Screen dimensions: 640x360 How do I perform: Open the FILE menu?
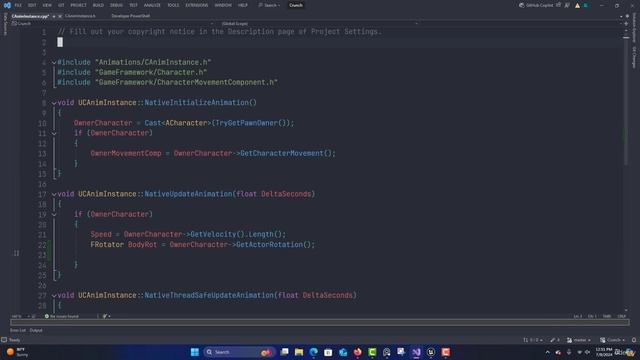[18, 5]
